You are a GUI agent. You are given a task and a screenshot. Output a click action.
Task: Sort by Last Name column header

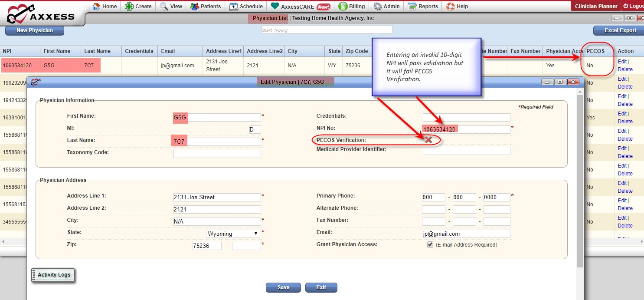[101, 51]
